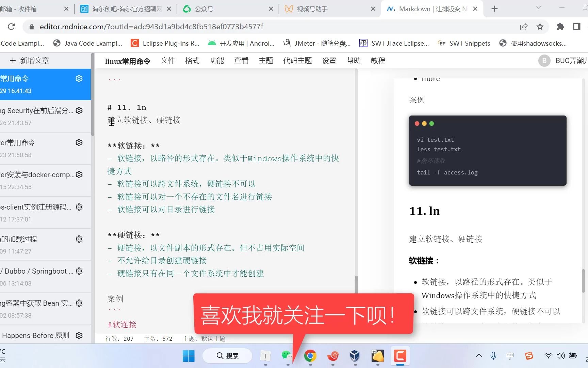Open the share icon in address bar

click(x=524, y=27)
